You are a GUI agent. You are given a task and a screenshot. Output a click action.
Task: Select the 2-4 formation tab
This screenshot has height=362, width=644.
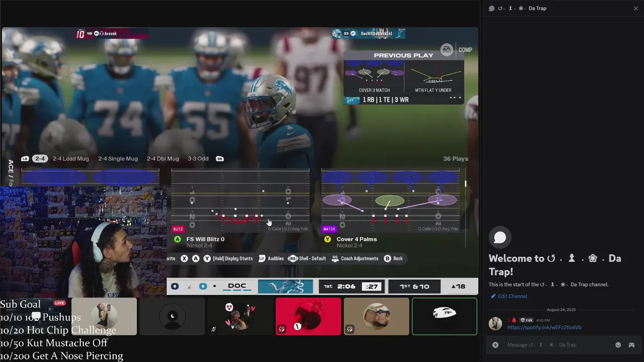40,159
